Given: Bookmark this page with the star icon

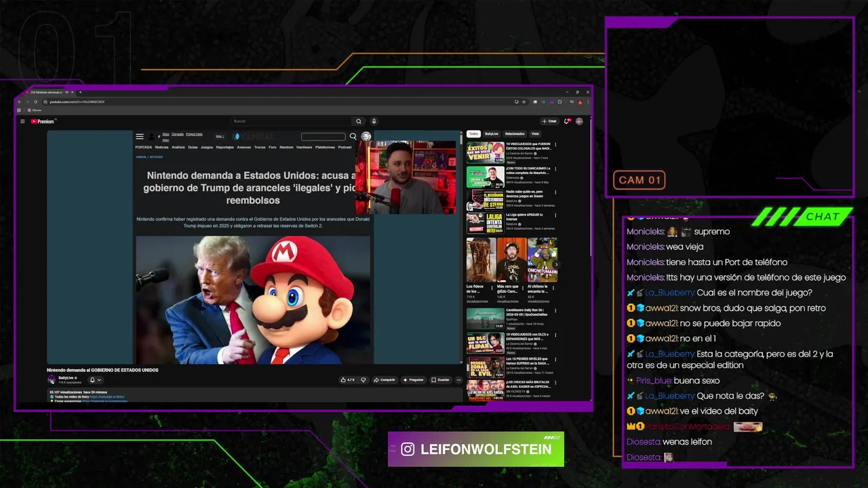Looking at the screenshot, I should point(525,102).
